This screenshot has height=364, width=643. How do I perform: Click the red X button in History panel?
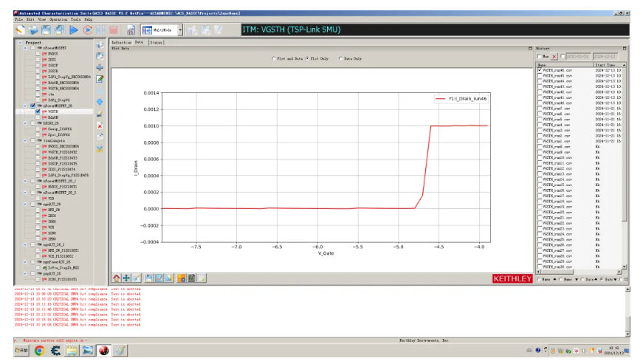555,56
